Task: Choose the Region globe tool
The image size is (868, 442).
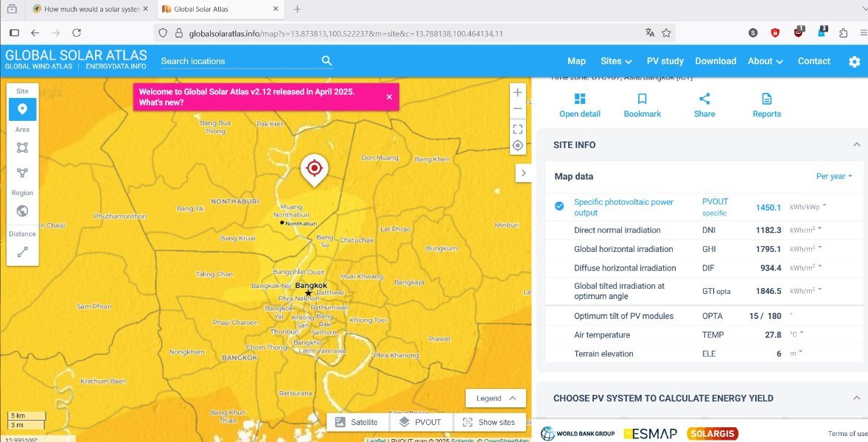Action: click(x=22, y=211)
